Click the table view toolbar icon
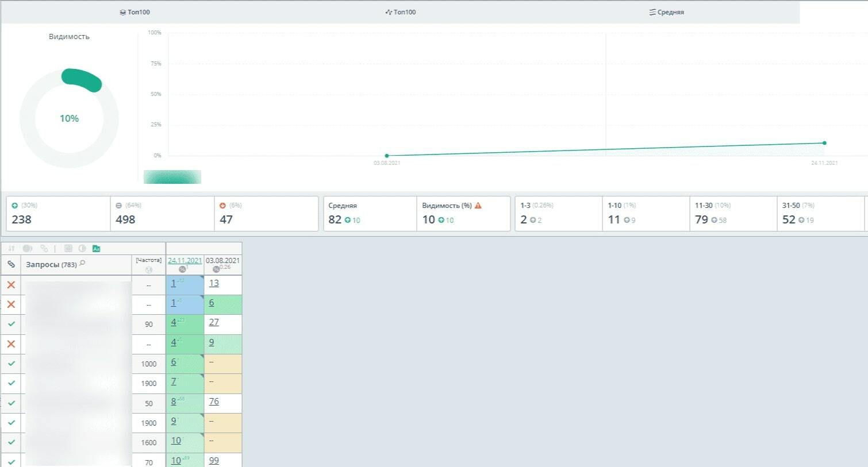Image resolution: width=868 pixels, height=467 pixels. (68, 249)
